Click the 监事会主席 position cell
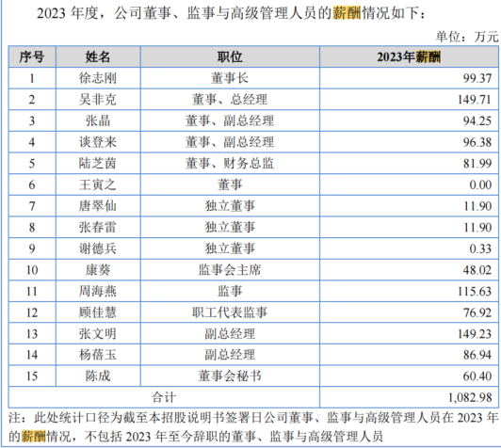Screen dimensions: 501x448 tap(230, 270)
